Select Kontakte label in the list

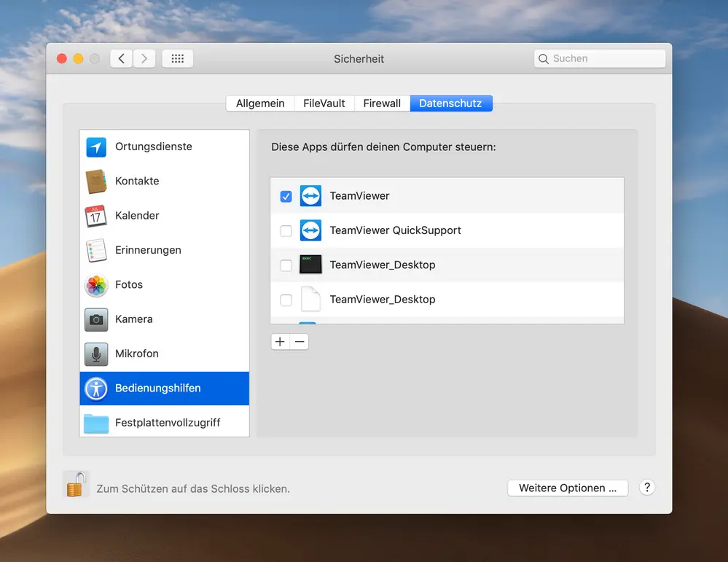click(x=137, y=182)
